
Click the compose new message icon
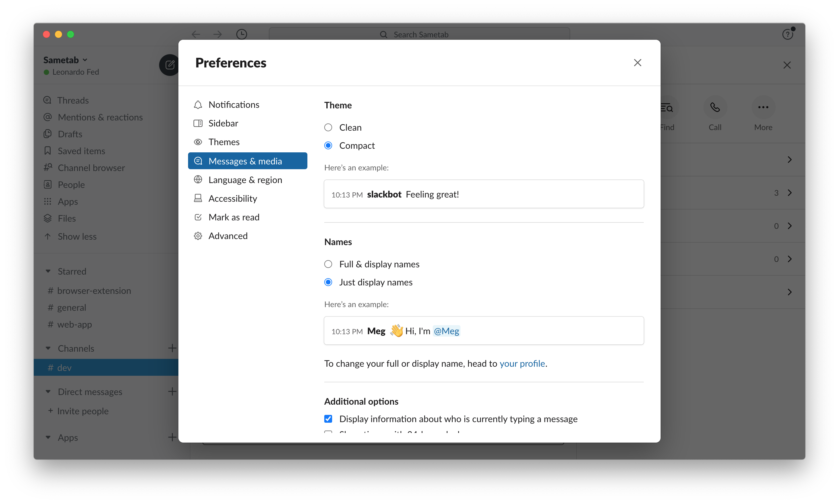(x=169, y=64)
